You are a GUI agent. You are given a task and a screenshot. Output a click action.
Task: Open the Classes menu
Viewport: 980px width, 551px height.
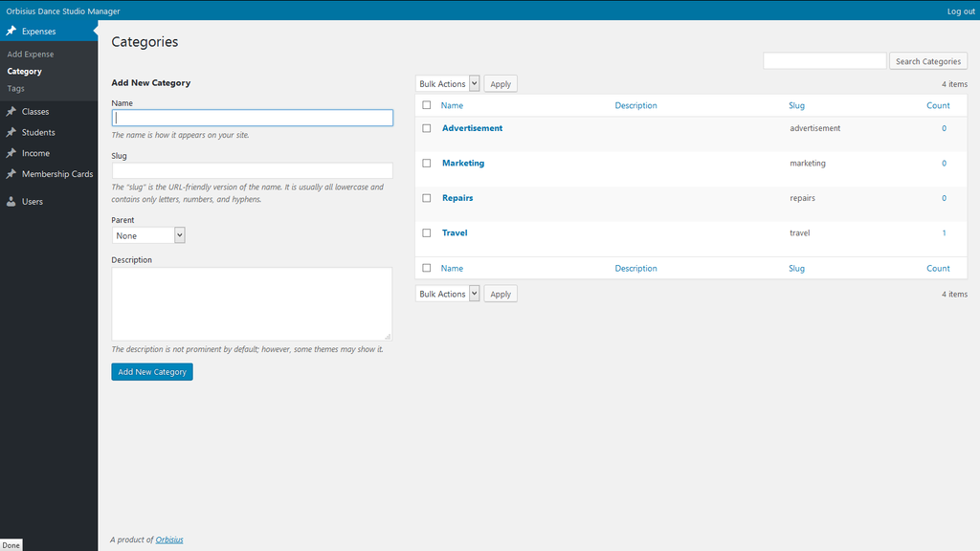pos(35,111)
